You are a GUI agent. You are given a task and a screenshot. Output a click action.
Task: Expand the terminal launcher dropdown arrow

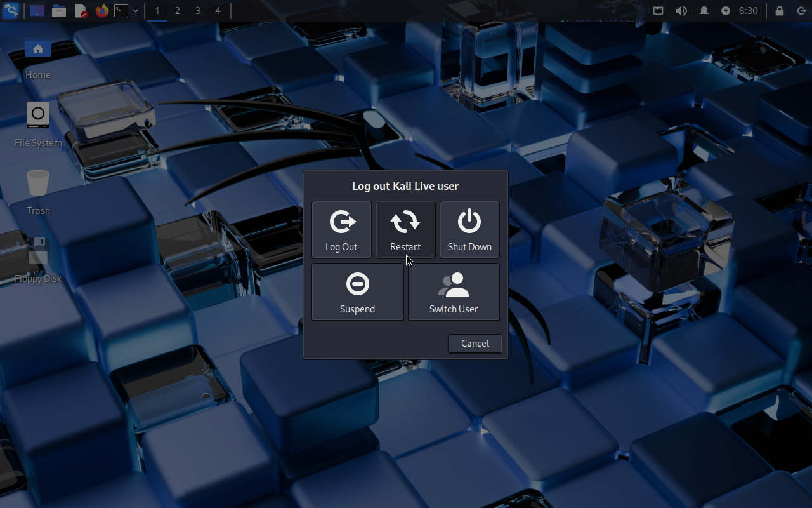point(136,11)
